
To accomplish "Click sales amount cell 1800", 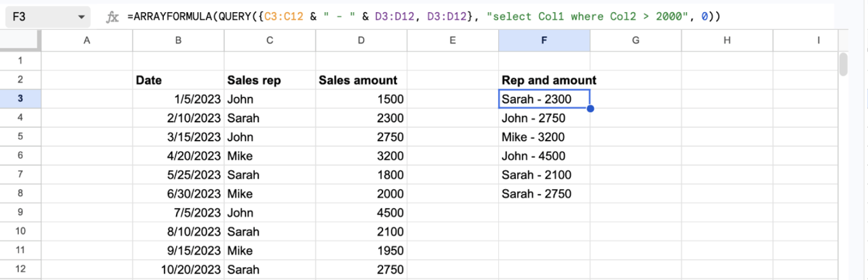I will (x=362, y=174).
